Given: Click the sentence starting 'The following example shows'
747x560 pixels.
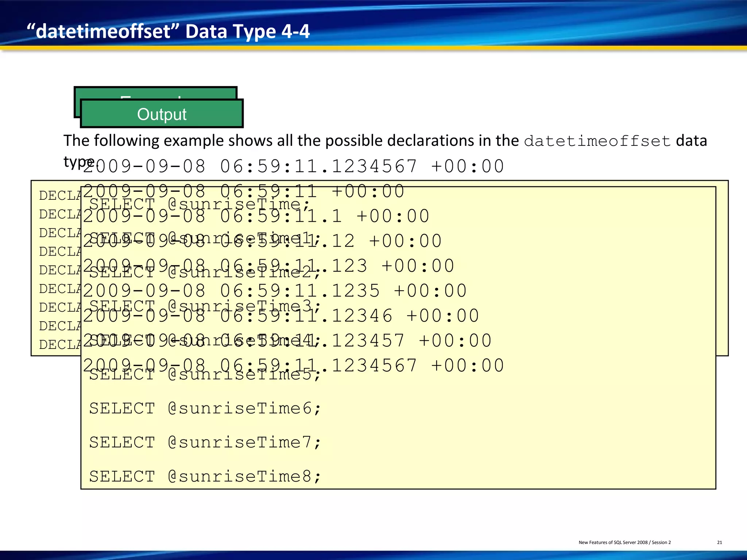Looking at the screenshot, I should tap(385, 151).
